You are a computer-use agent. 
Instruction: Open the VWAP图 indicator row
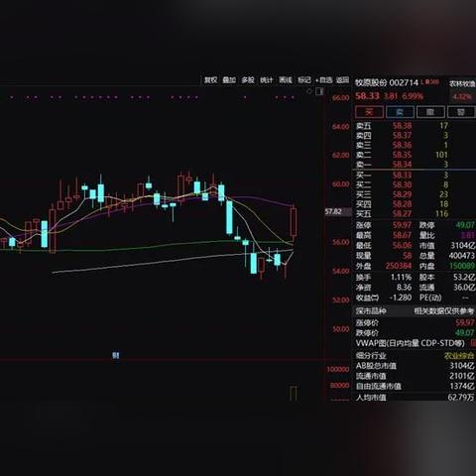[415, 343]
